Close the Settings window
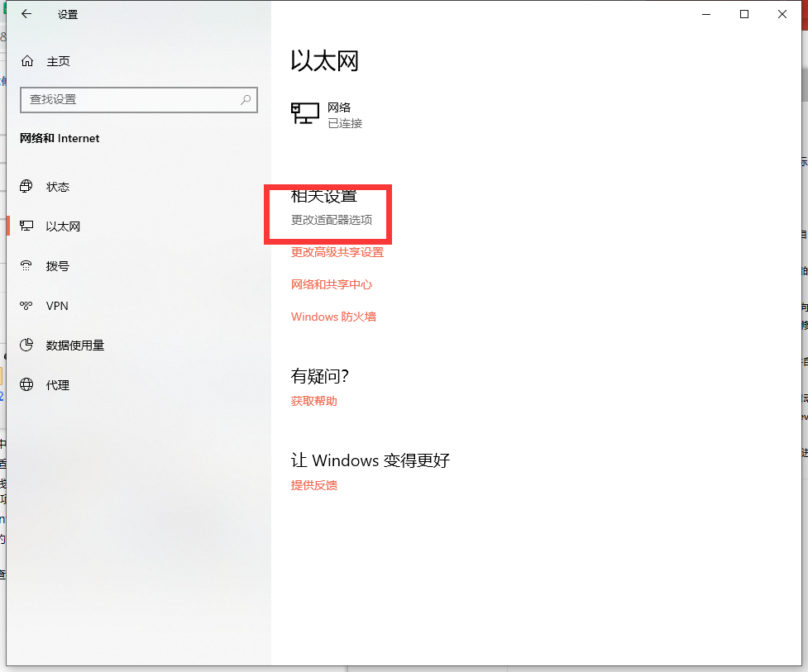The height and width of the screenshot is (672, 808). [x=782, y=14]
